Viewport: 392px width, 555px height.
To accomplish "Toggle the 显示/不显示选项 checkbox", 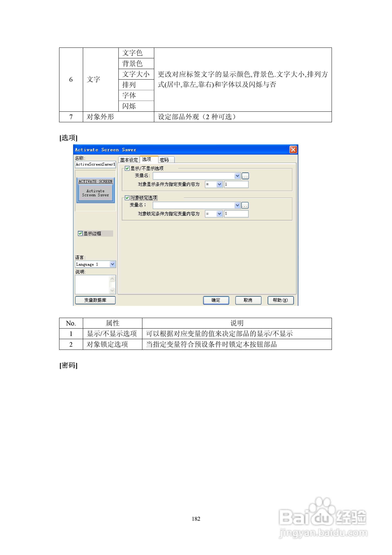I will pos(127,168).
